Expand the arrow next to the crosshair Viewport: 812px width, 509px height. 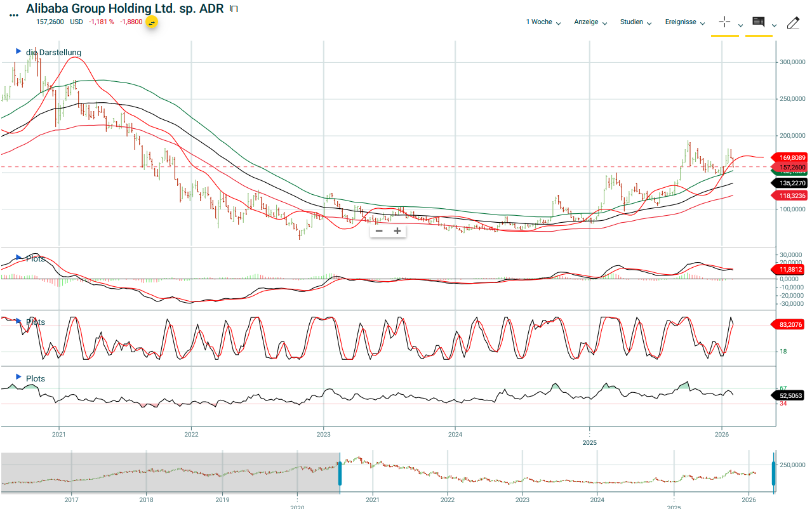point(740,25)
